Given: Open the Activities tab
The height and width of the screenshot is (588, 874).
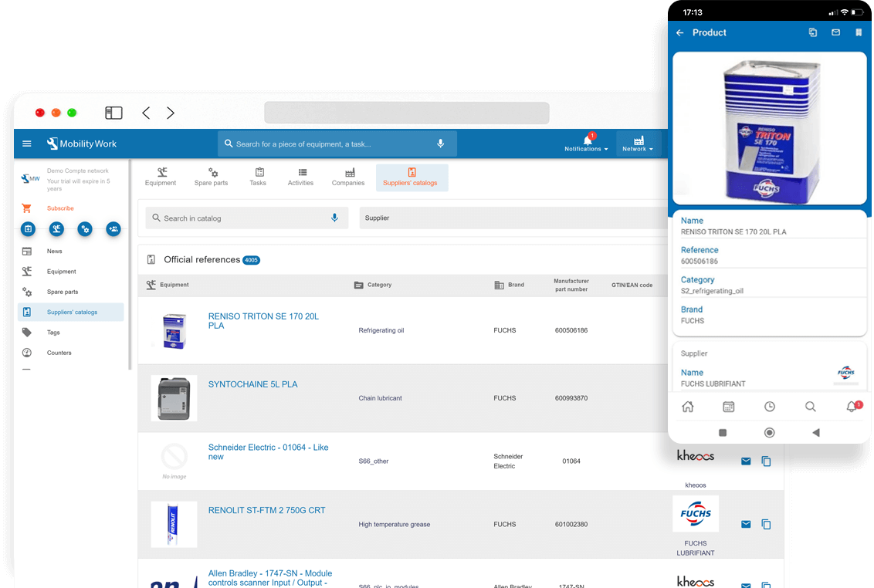Looking at the screenshot, I should coord(301,177).
